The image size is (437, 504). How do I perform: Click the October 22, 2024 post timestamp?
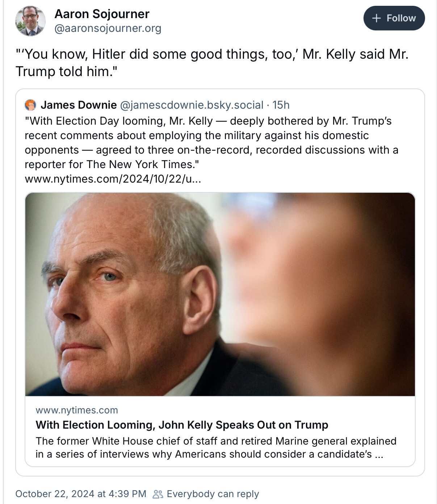(81, 494)
